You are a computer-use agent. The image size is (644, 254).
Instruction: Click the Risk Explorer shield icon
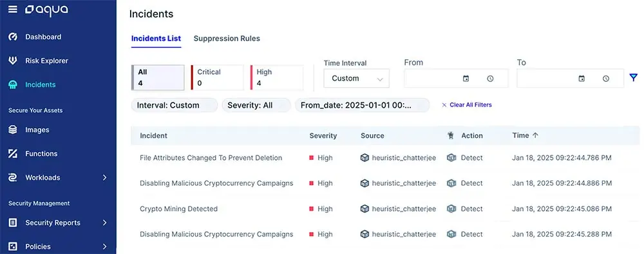click(x=13, y=61)
